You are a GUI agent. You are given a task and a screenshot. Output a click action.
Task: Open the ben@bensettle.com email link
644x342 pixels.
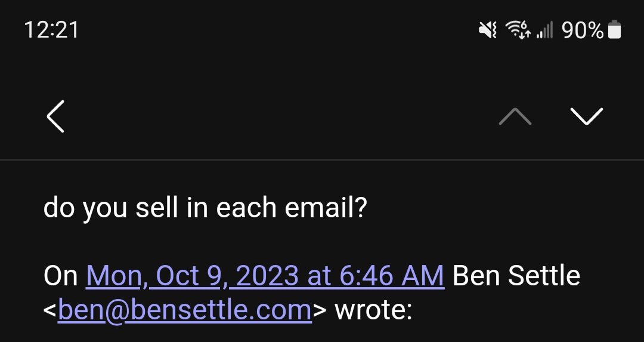coord(185,311)
